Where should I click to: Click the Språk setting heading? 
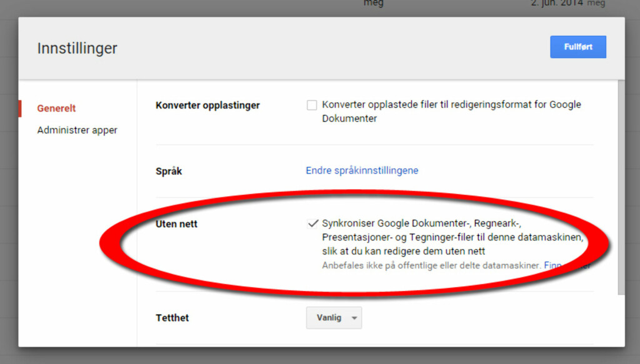[168, 170]
